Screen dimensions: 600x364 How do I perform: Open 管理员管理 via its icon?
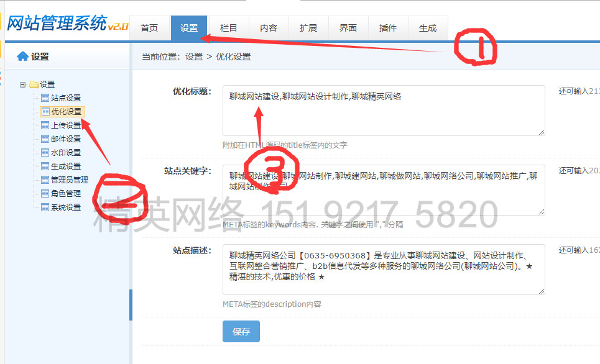pyautogui.click(x=44, y=178)
